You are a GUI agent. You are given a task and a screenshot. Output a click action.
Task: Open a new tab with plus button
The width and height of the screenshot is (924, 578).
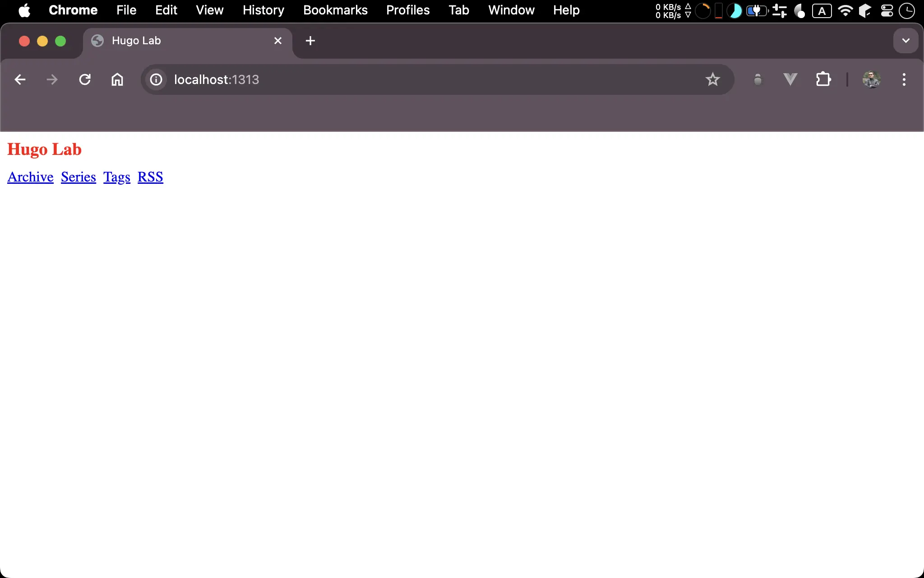pyautogui.click(x=310, y=41)
